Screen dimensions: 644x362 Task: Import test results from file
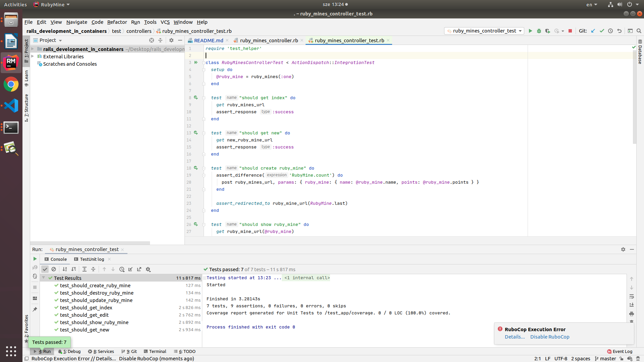tap(130, 269)
